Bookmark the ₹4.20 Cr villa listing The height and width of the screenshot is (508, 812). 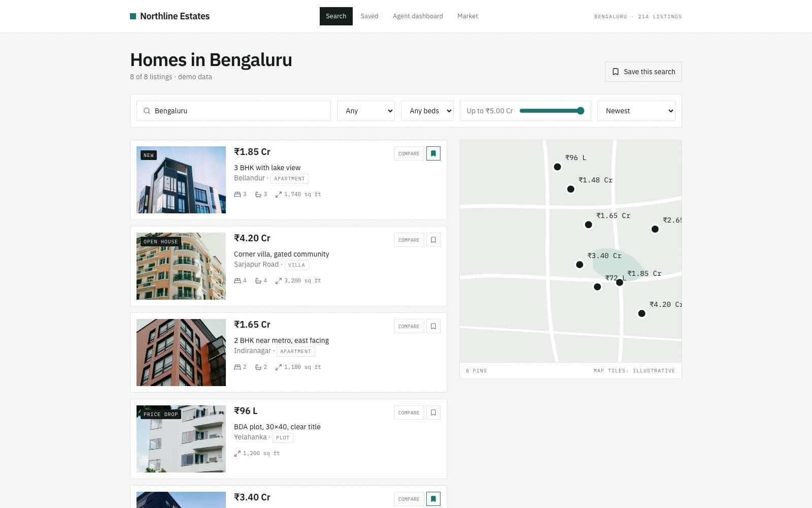pos(433,240)
